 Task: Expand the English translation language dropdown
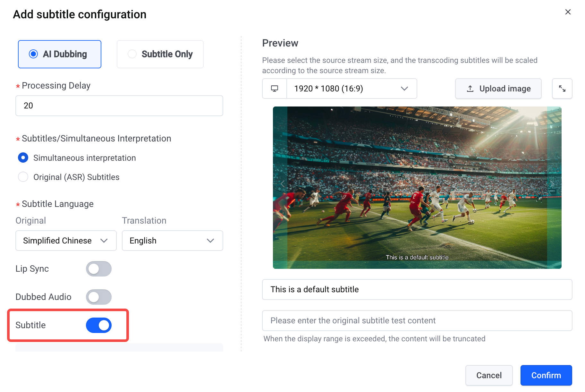click(x=173, y=241)
